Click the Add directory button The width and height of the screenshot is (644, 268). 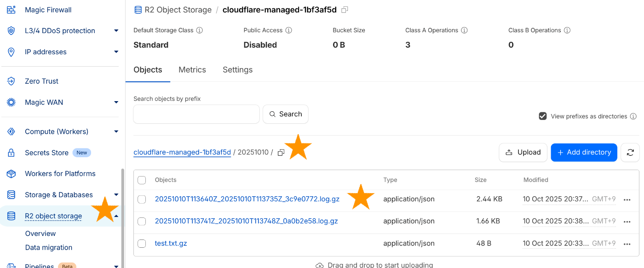pyautogui.click(x=584, y=153)
